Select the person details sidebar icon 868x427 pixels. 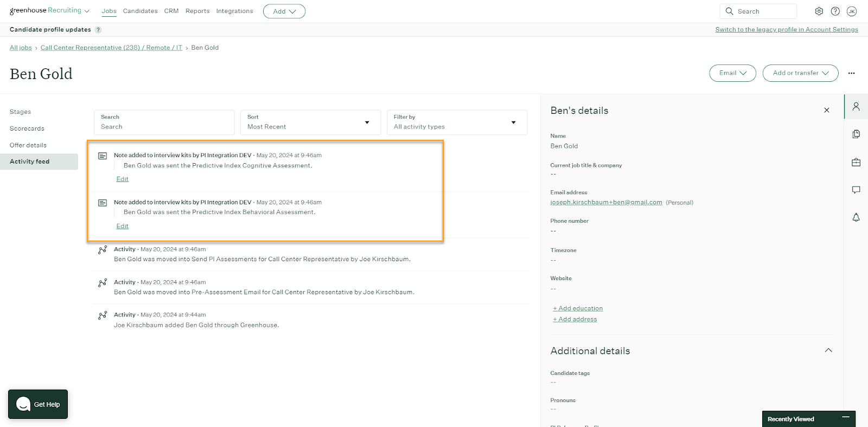tap(856, 107)
